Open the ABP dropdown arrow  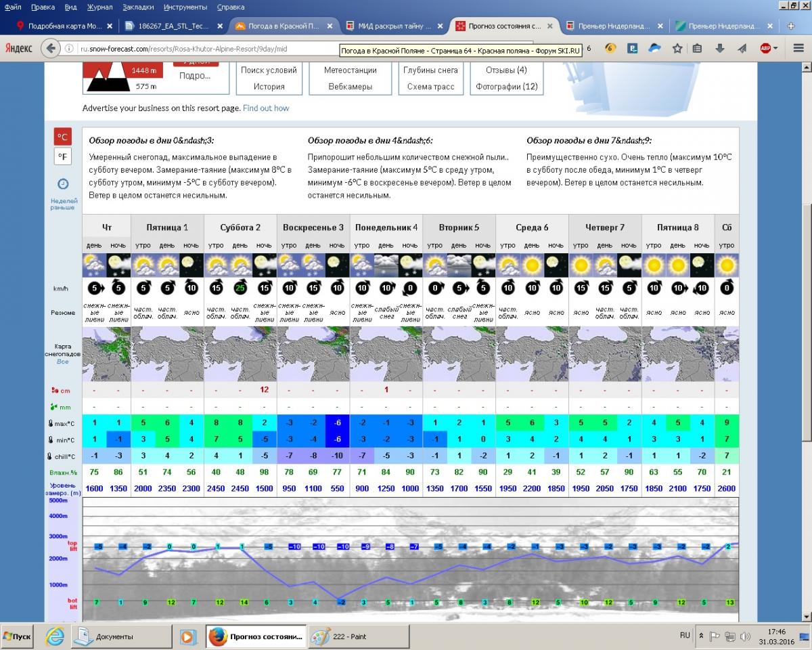[776, 48]
